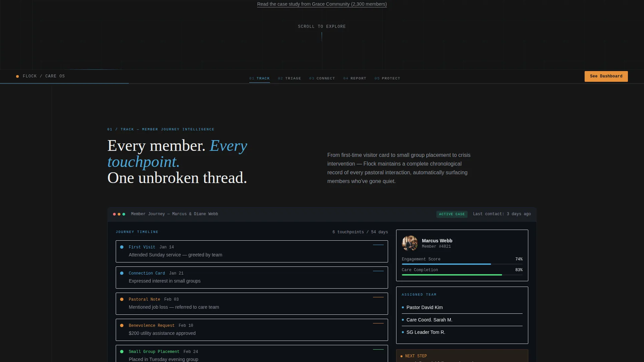Click the Benevolence Request orange marker dot

pos(122,325)
